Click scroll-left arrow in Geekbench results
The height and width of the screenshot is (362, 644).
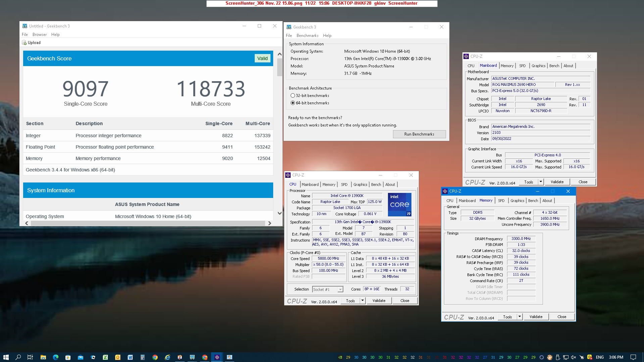(27, 223)
